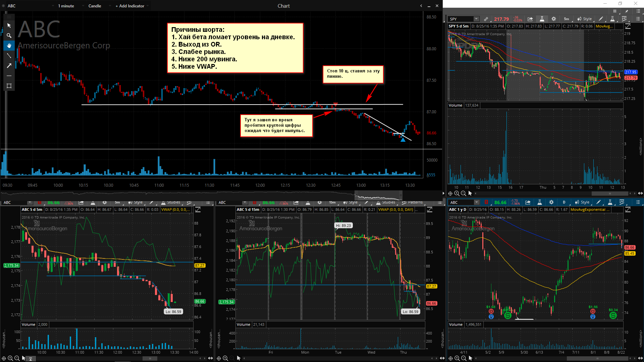Select the arrow pointer tool in main chart

(x=9, y=25)
